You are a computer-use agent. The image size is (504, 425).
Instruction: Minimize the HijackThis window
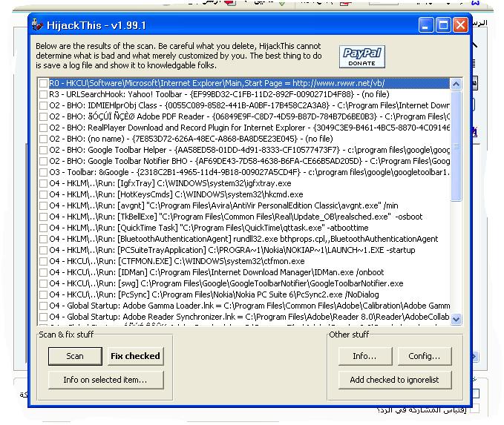click(426, 25)
